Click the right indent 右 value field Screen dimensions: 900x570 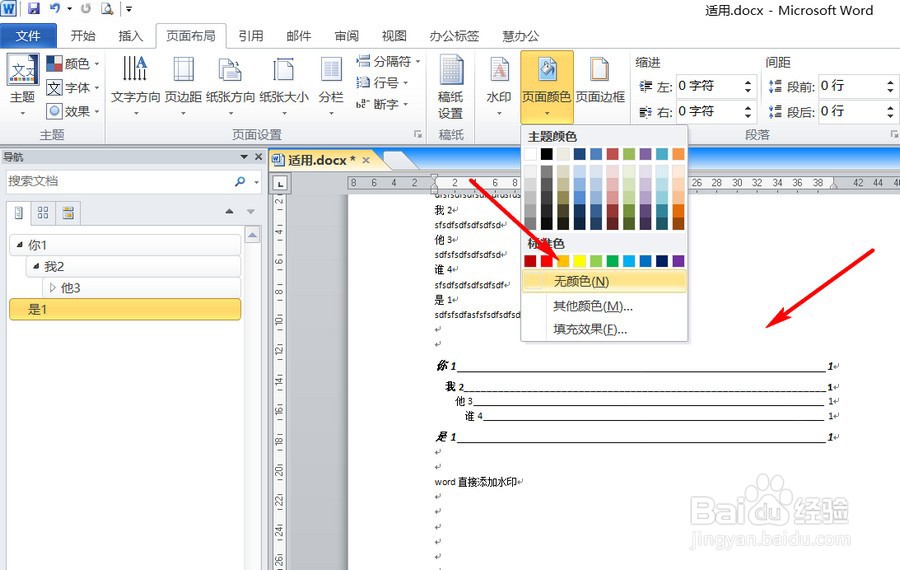(x=709, y=111)
